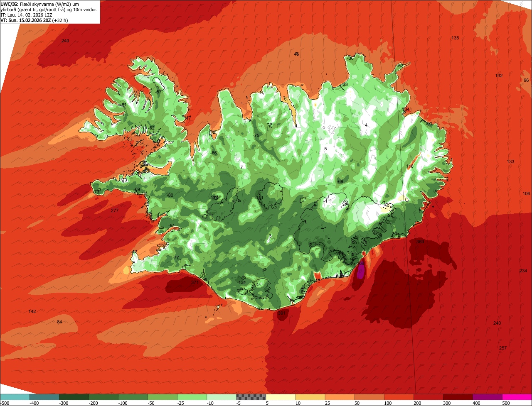The image size is (532, 406).
Task: Click the map value -77
Action: tap(175, 257)
